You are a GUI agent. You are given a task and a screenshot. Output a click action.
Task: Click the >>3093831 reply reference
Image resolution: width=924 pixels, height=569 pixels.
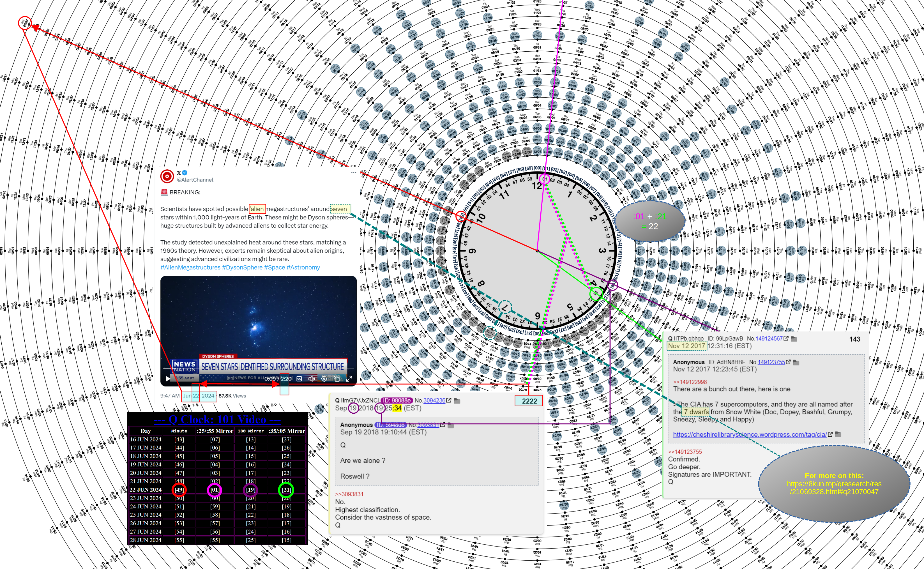(349, 494)
